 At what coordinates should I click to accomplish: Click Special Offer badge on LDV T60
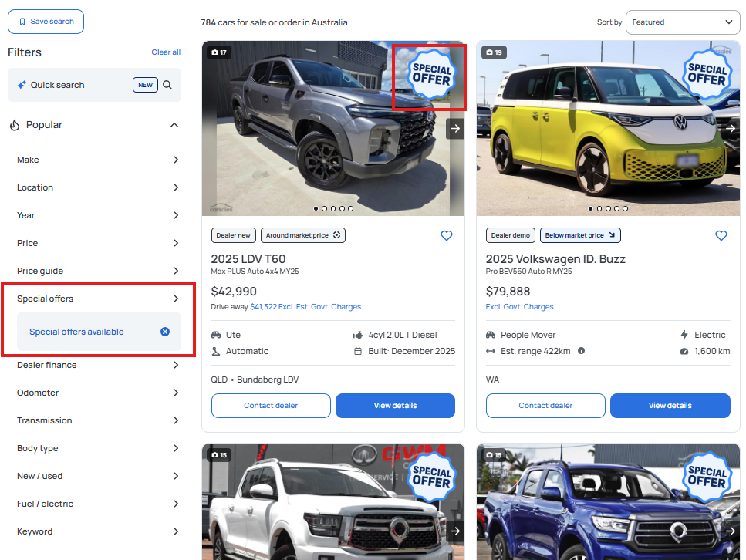[x=430, y=75]
